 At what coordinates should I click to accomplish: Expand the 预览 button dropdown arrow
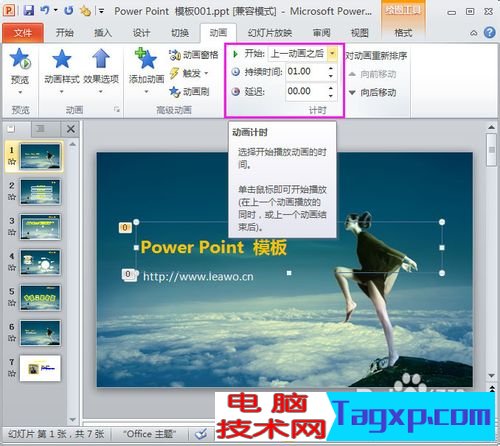20,92
